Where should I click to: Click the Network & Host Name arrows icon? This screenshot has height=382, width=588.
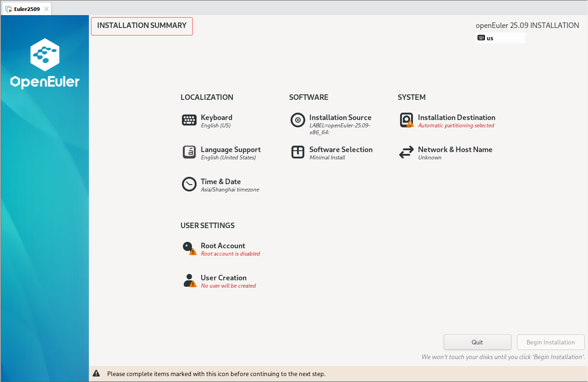click(407, 152)
